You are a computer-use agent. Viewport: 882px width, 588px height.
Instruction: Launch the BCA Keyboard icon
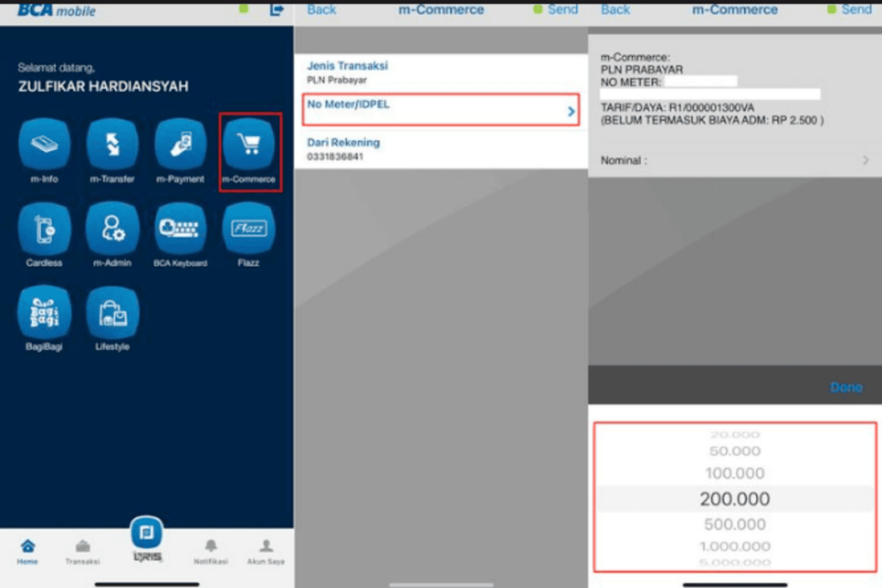180,228
